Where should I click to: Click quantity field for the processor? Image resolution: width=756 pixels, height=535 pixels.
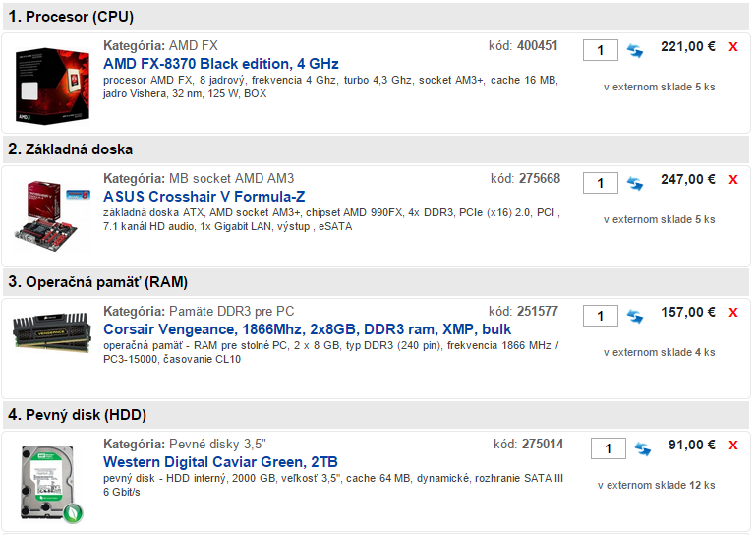[600, 50]
